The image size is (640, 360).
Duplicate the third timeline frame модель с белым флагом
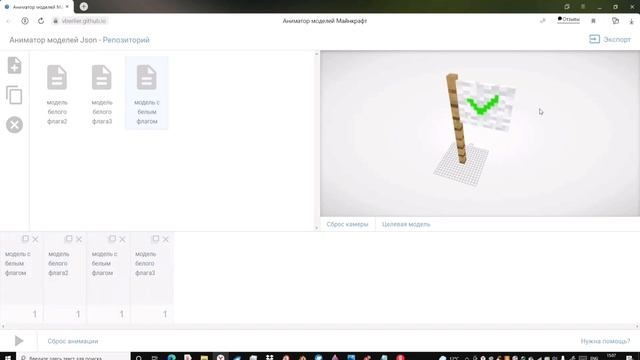click(112, 238)
